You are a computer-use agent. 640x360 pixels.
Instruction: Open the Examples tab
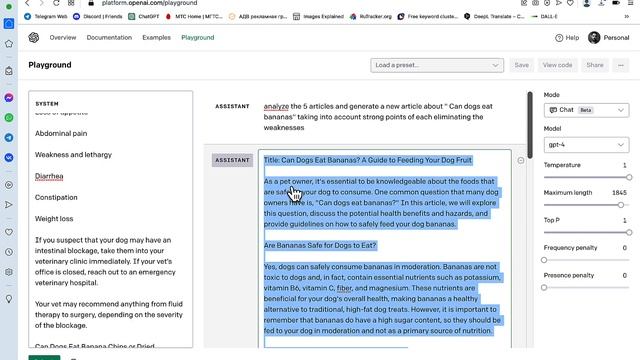click(x=156, y=38)
